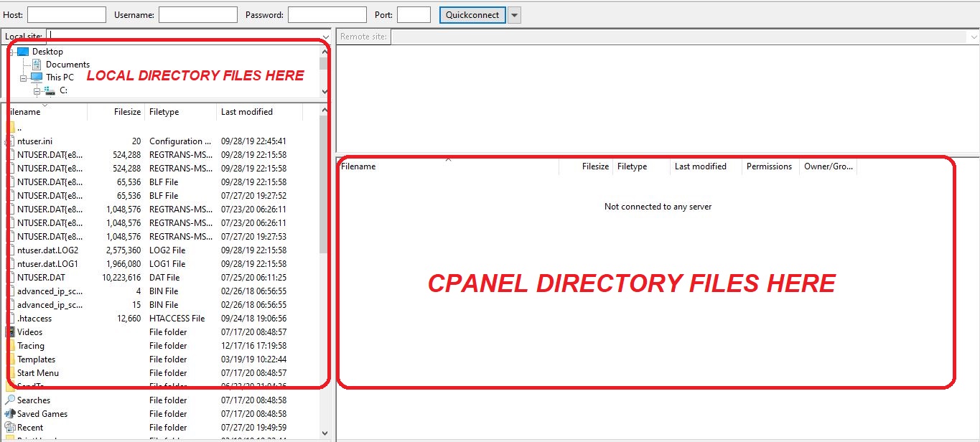Click the Desktop icon in local tree

coord(23,52)
